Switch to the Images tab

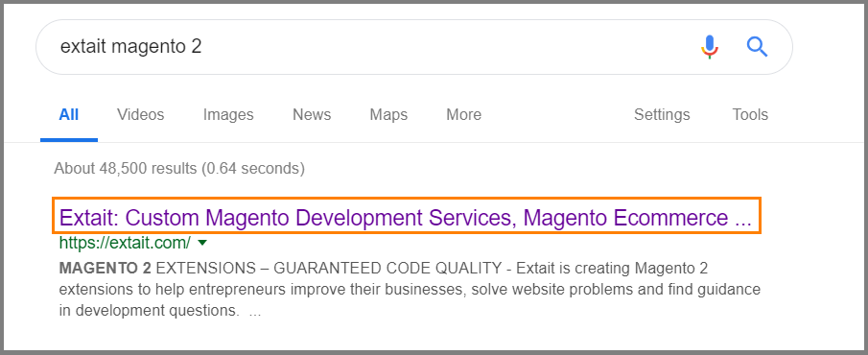pos(228,114)
